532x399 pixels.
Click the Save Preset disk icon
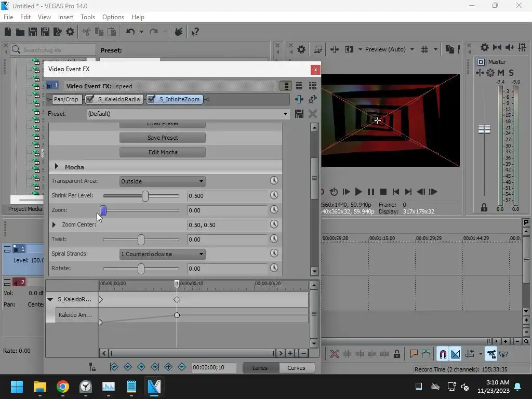pos(299,114)
